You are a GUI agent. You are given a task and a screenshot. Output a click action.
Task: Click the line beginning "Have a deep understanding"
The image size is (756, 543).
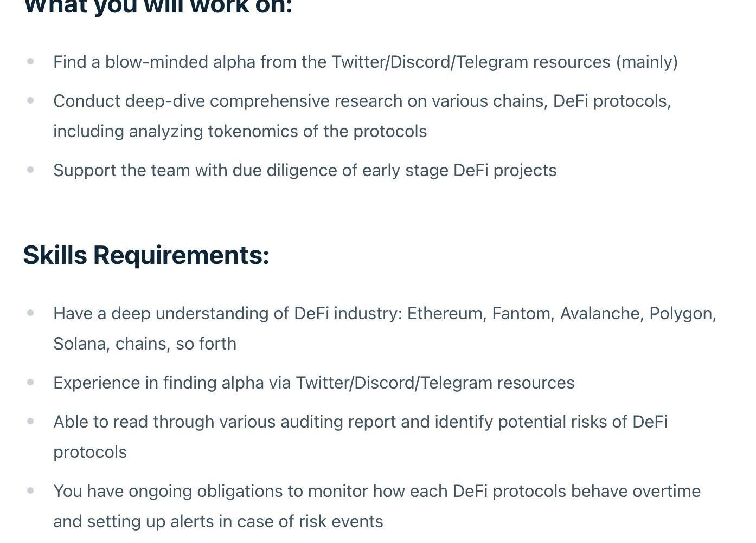tap(385, 313)
